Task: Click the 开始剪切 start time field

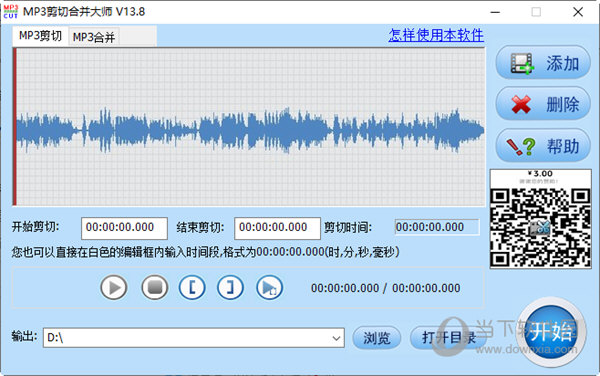Action: [124, 228]
